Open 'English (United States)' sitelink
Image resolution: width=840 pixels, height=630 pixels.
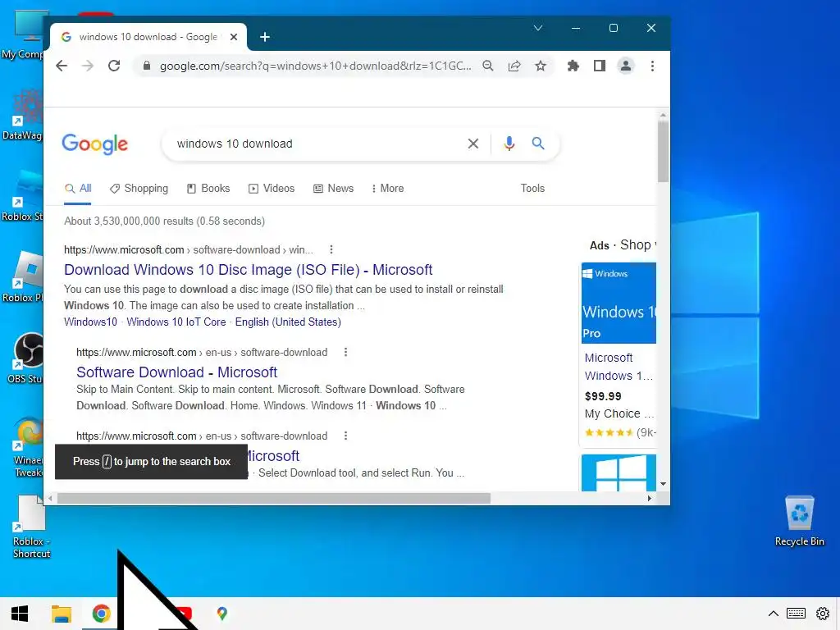(288, 322)
